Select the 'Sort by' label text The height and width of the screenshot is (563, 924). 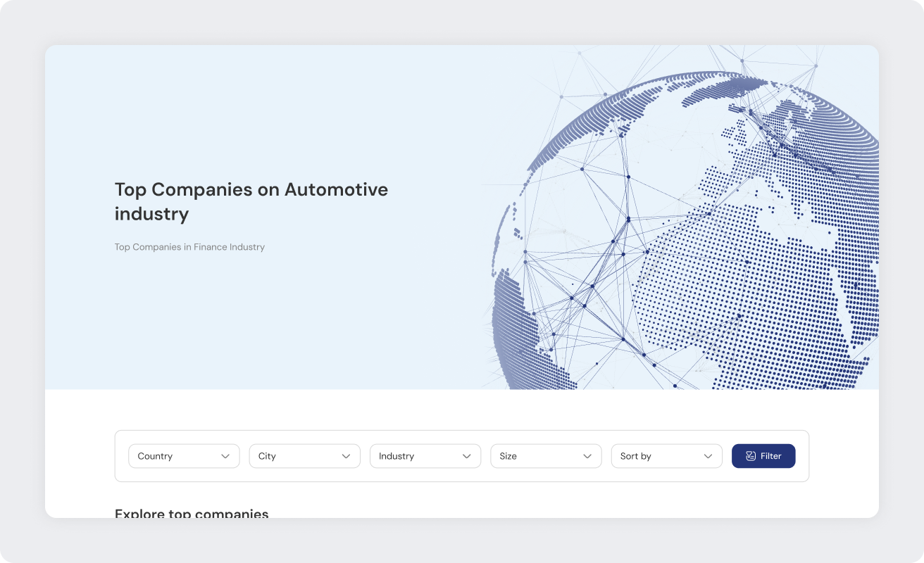coord(635,456)
